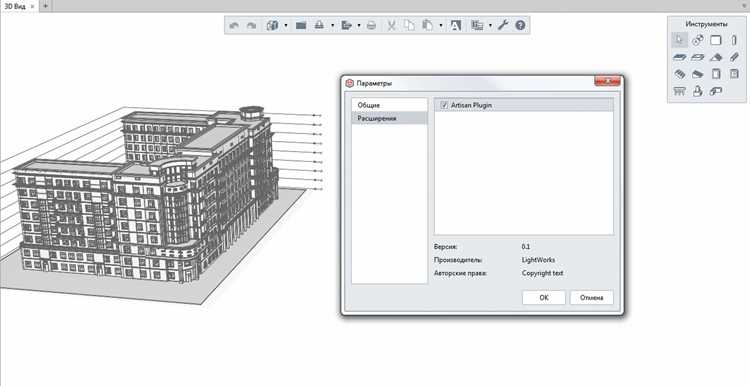Click the Производитель label
This screenshot has width=750, height=386.
click(x=458, y=260)
